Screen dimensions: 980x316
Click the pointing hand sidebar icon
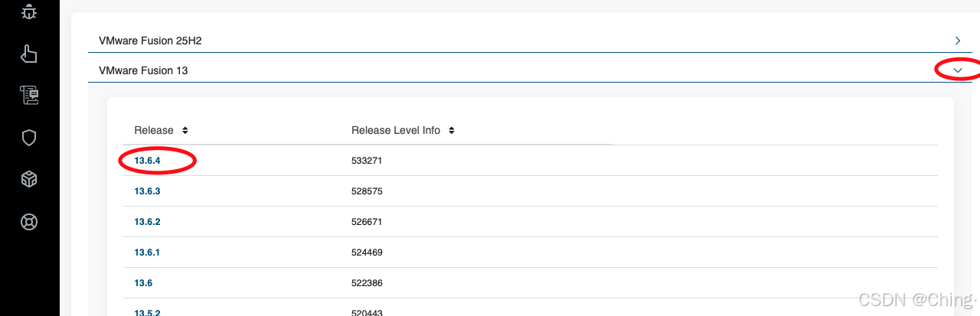point(29,54)
